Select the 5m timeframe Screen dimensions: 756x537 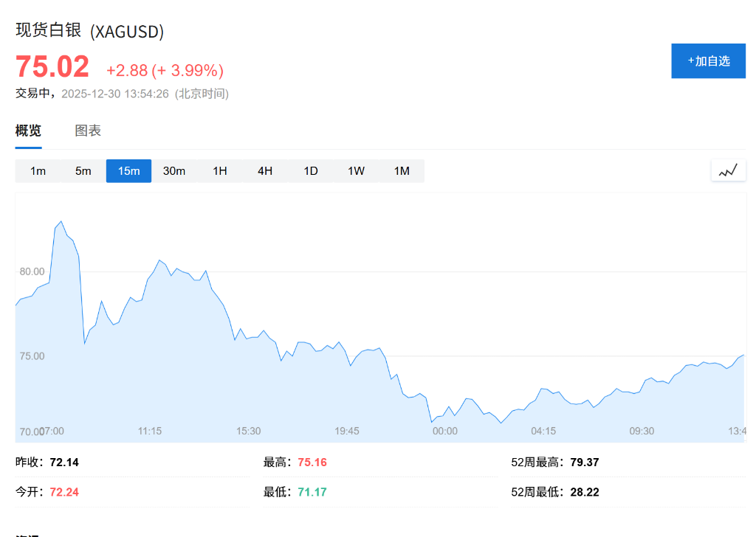(x=83, y=170)
